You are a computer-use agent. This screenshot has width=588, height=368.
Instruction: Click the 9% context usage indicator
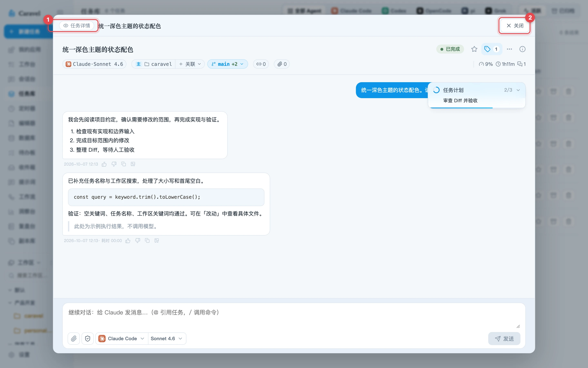click(x=486, y=64)
